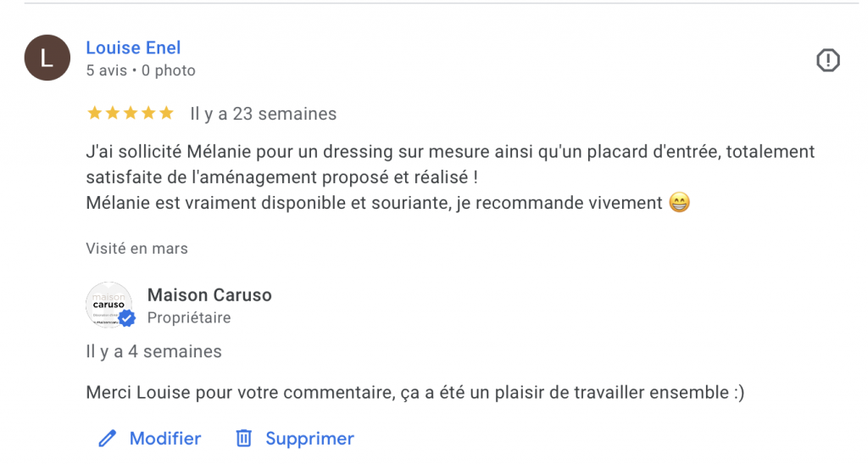Open Louise Enel's profile name link
Image resolution: width=868 pixels, height=465 pixels.
(x=133, y=48)
